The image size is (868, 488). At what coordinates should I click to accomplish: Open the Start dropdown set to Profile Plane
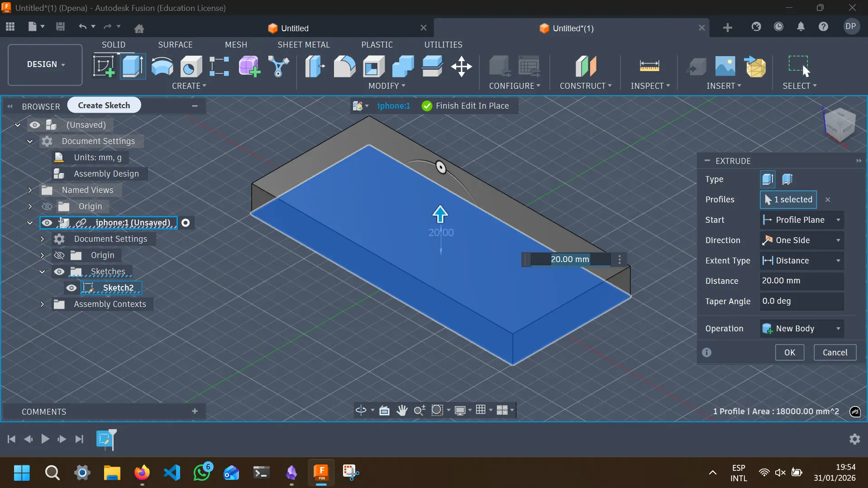(801, 220)
